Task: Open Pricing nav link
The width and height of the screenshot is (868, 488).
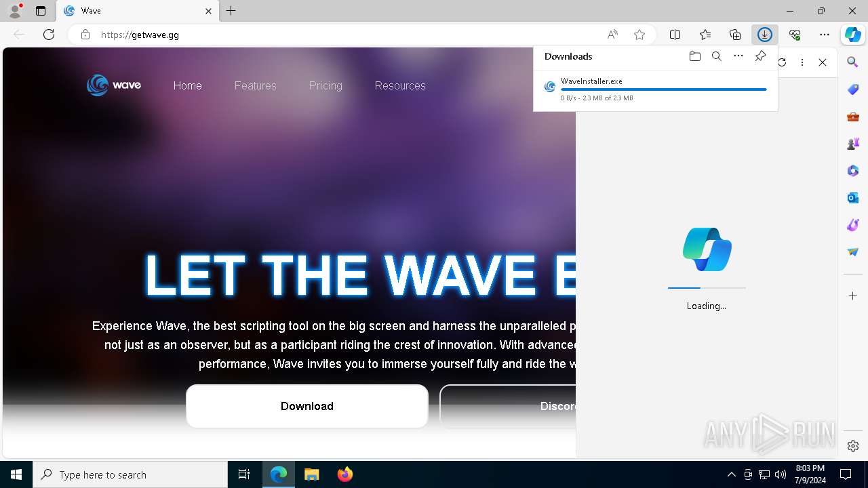Action: (325, 85)
